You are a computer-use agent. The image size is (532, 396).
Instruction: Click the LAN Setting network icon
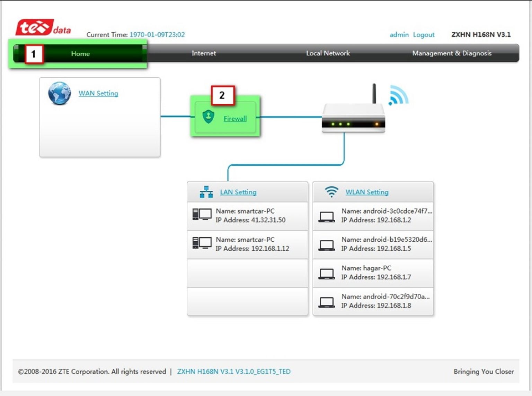pos(206,192)
